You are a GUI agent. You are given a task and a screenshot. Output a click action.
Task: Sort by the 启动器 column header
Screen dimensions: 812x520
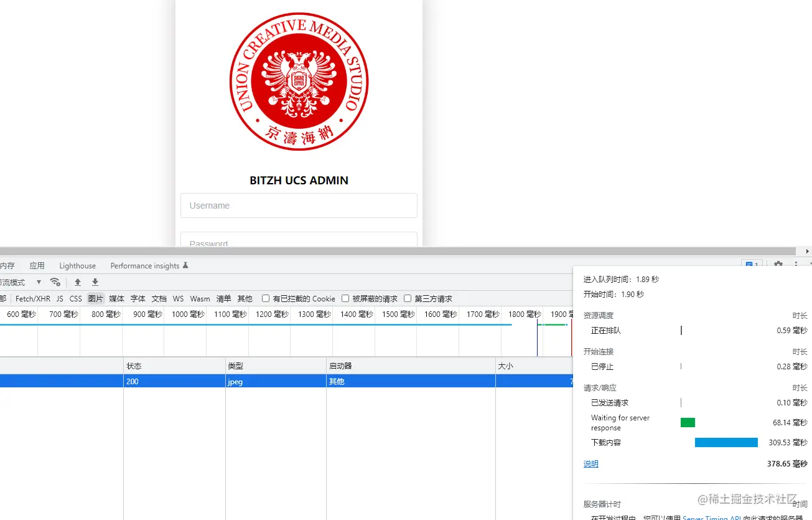tap(411, 366)
